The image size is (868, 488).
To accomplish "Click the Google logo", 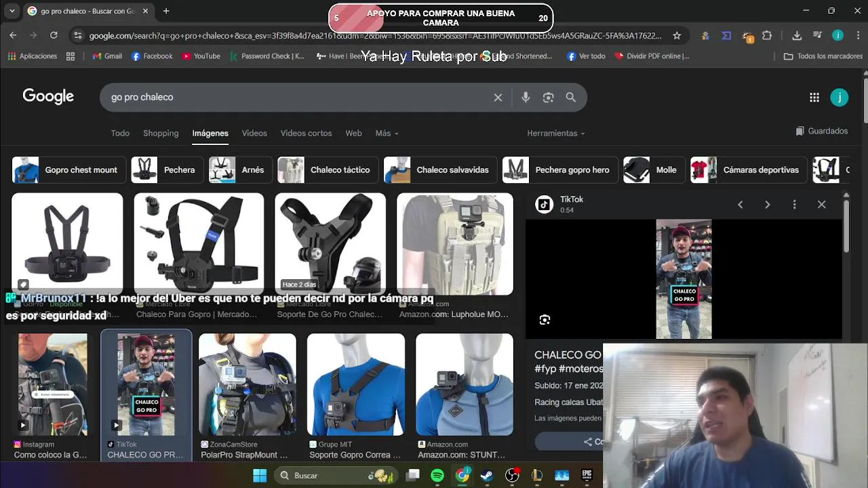I will [x=48, y=96].
